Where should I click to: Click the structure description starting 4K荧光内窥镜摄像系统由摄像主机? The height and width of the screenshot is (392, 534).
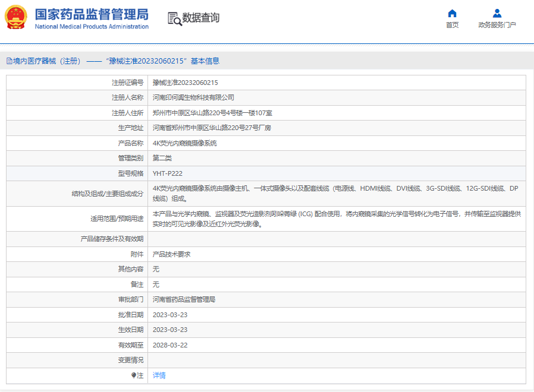(335, 194)
